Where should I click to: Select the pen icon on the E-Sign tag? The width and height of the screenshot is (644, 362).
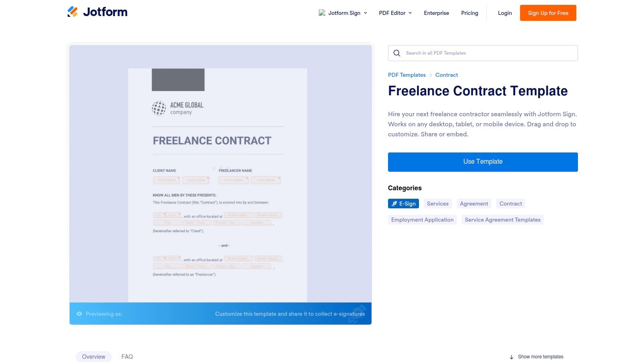click(x=394, y=204)
